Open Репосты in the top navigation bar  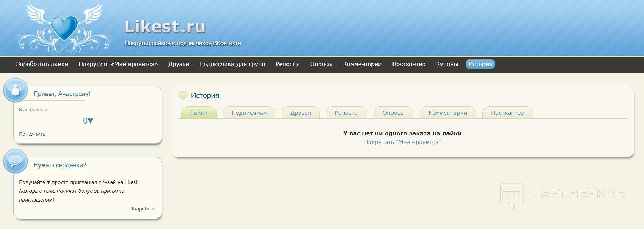click(x=288, y=64)
